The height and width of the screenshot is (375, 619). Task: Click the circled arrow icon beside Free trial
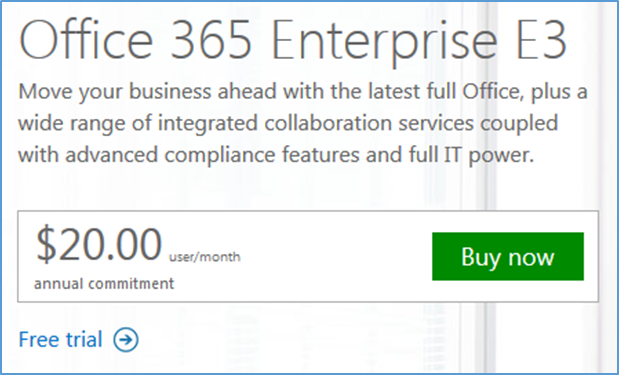[x=126, y=339]
